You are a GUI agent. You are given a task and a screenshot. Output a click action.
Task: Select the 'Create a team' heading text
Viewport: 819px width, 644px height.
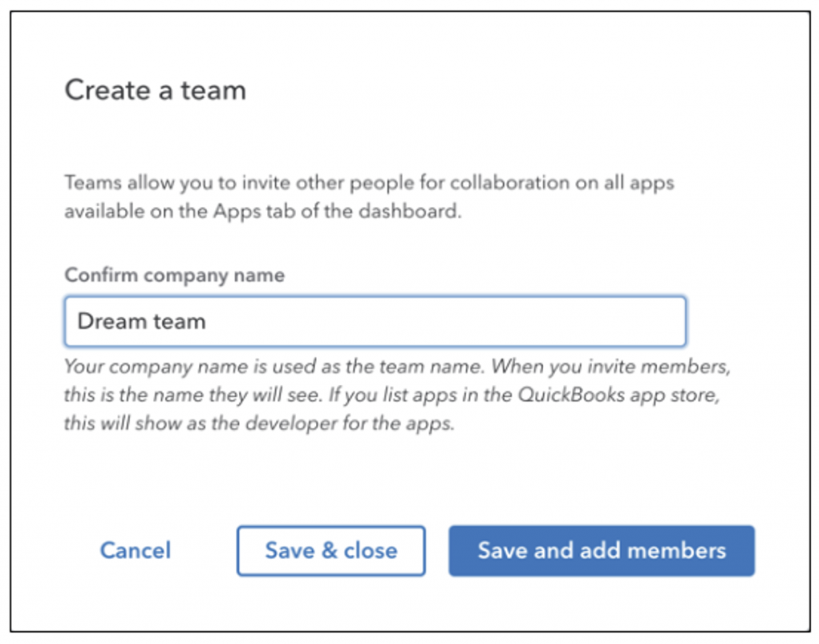pyautogui.click(x=155, y=90)
